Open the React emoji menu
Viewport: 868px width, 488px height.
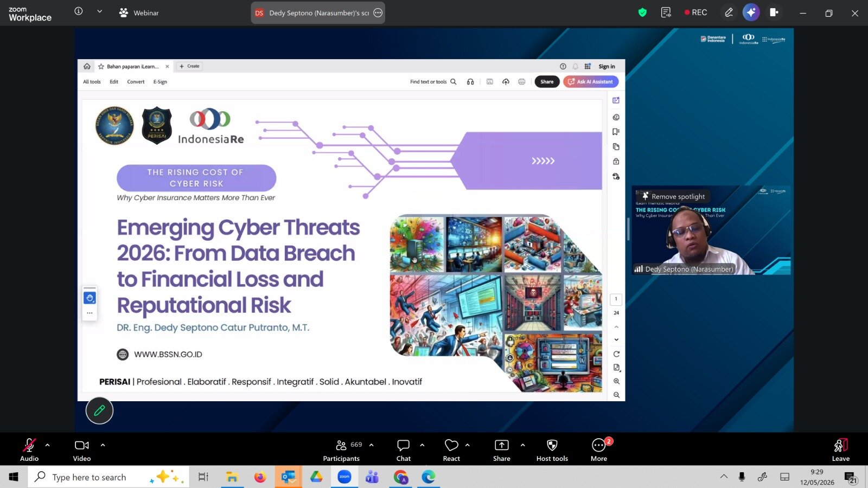click(451, 450)
